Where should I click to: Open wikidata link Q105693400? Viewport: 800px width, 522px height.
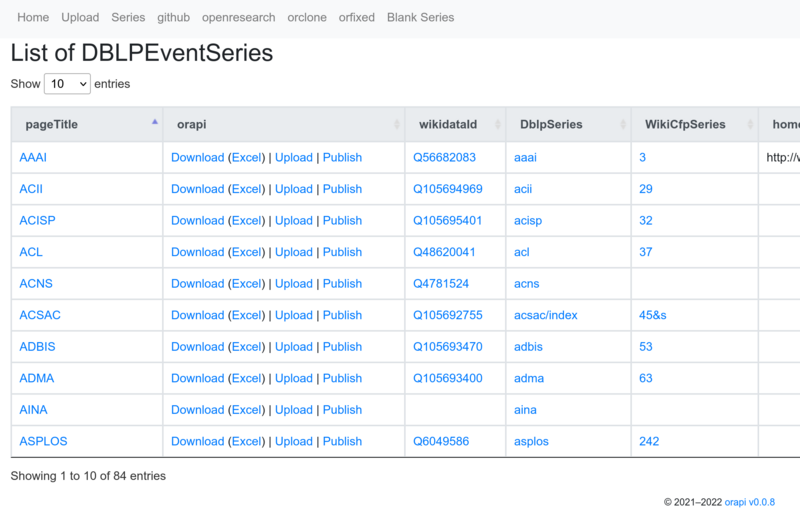[x=448, y=379]
